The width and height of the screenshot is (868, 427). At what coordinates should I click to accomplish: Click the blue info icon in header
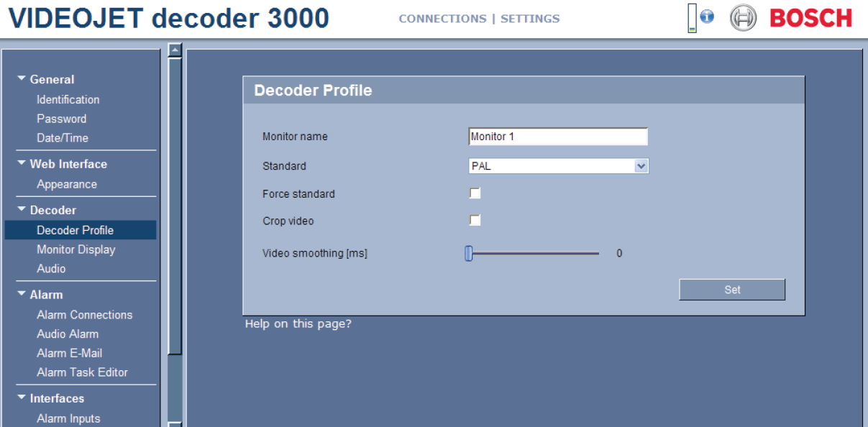tap(707, 17)
